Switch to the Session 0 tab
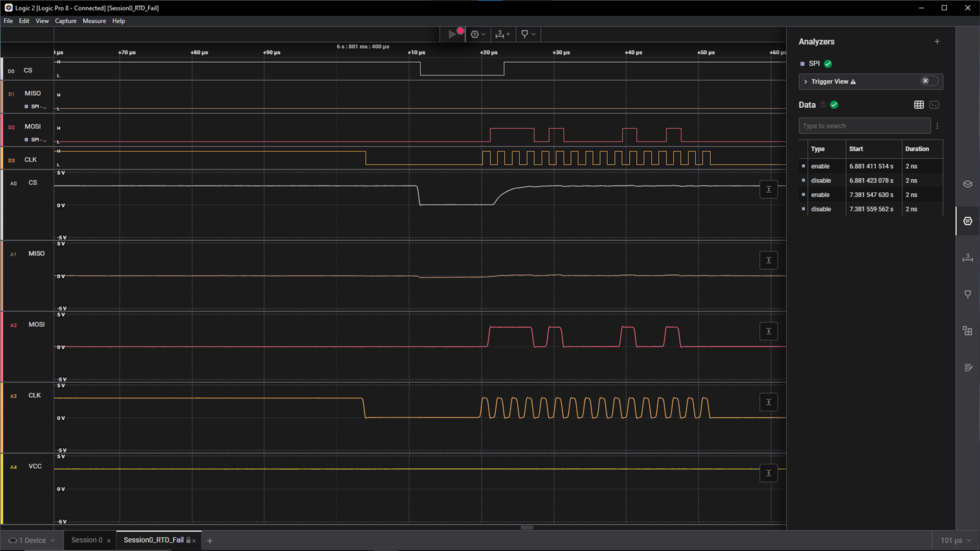Screen dimensions: 980x551 pyautogui.click(x=87, y=540)
